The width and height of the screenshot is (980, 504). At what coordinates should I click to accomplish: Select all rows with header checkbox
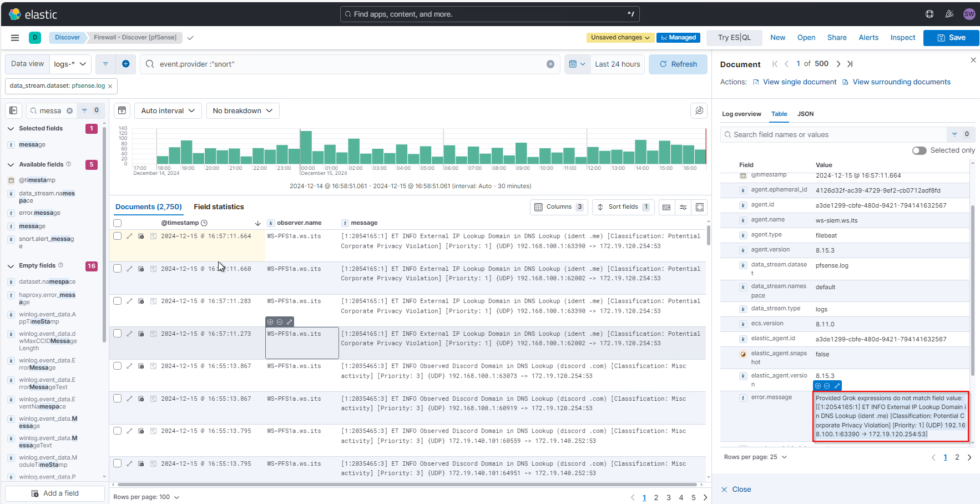117,223
